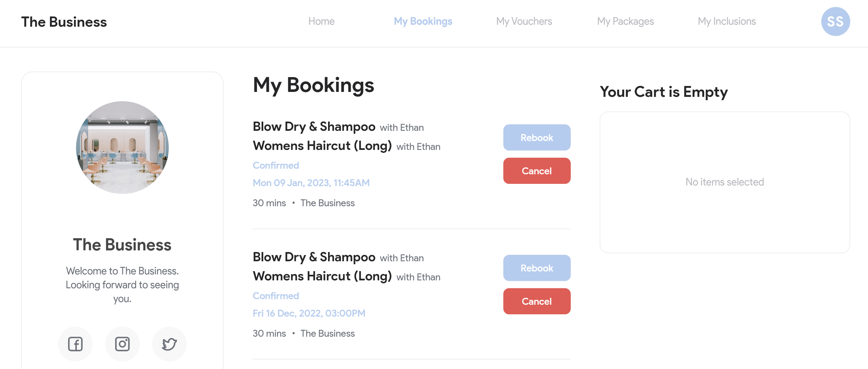Viewport: 868px width, 369px height.
Task: Click the 'Mon 09 Jan, 2023, 11:45AM' date text
Action: click(x=311, y=183)
